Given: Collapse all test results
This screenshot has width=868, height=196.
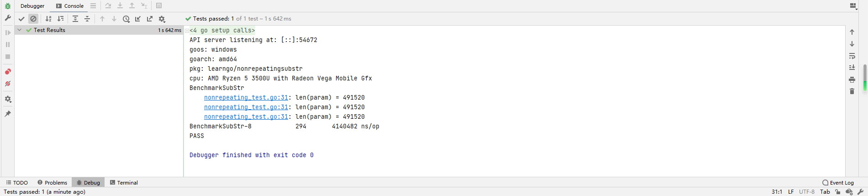Looking at the screenshot, I should point(87,19).
